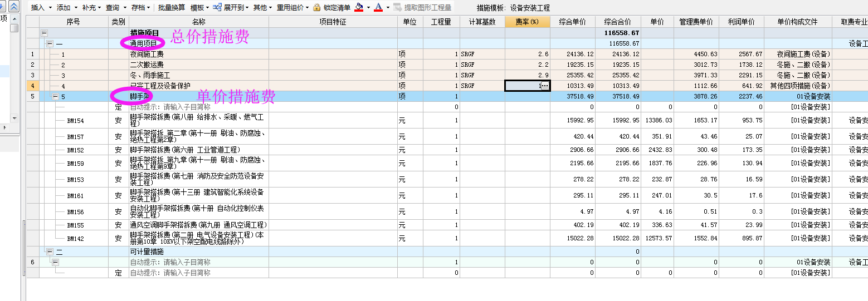Click the 综合单价 column header

point(573,22)
